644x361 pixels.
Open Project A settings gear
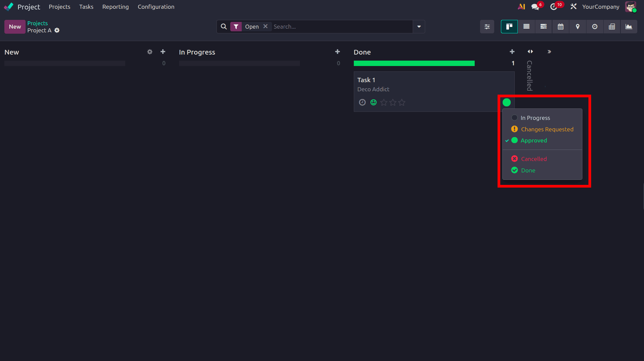[x=57, y=30]
